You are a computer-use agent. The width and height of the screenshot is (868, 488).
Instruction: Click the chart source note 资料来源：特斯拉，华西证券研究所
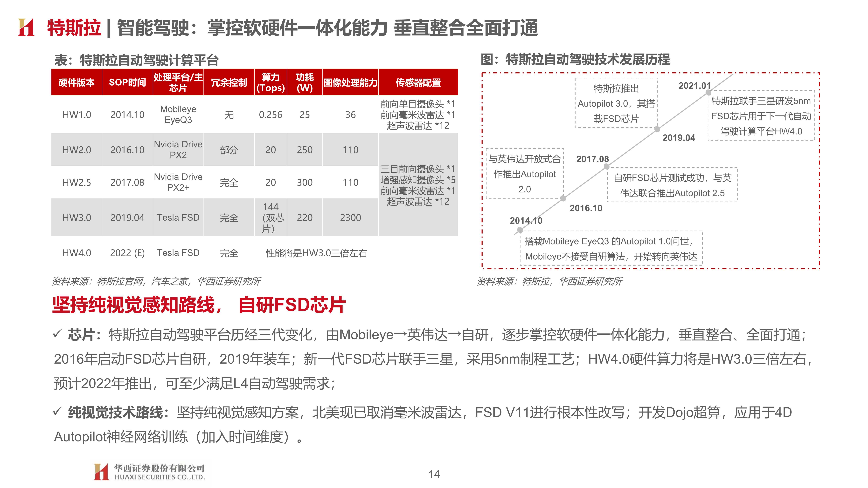click(x=549, y=281)
